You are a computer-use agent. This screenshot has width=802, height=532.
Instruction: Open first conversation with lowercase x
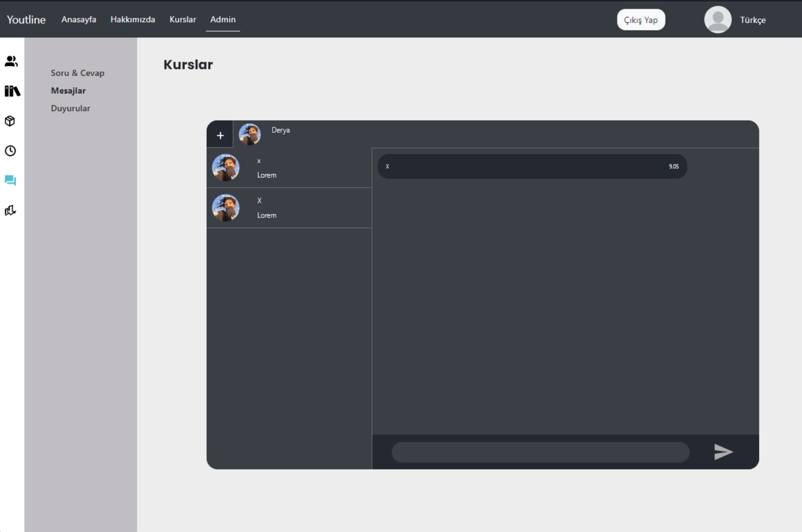(x=289, y=168)
